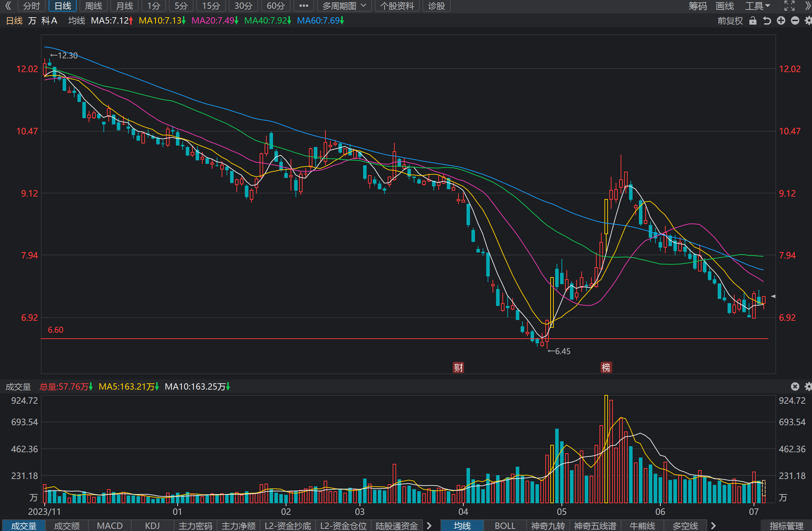This screenshot has width=812, height=531.
Task: Zoom in the chart with plus icon
Action: point(781,21)
